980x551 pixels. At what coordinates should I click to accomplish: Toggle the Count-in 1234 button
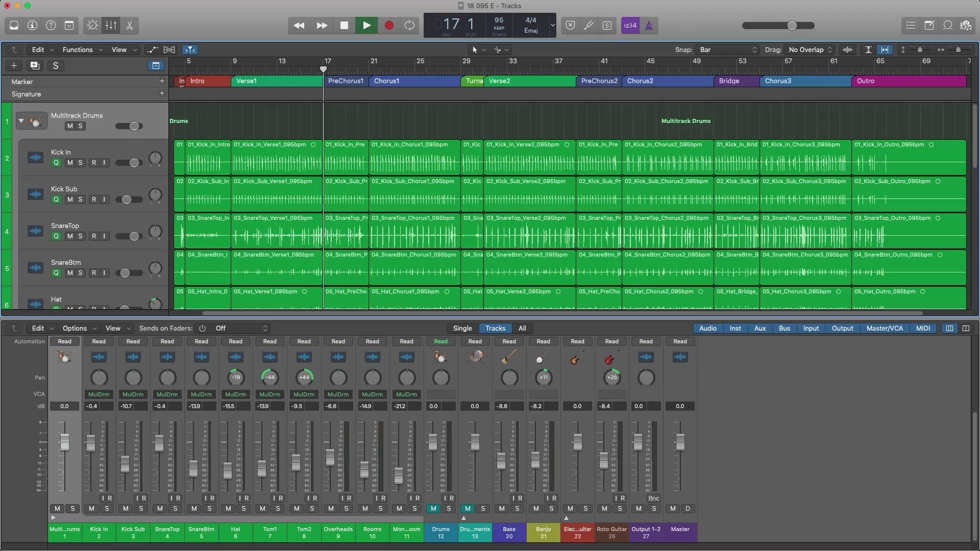pyautogui.click(x=630, y=25)
